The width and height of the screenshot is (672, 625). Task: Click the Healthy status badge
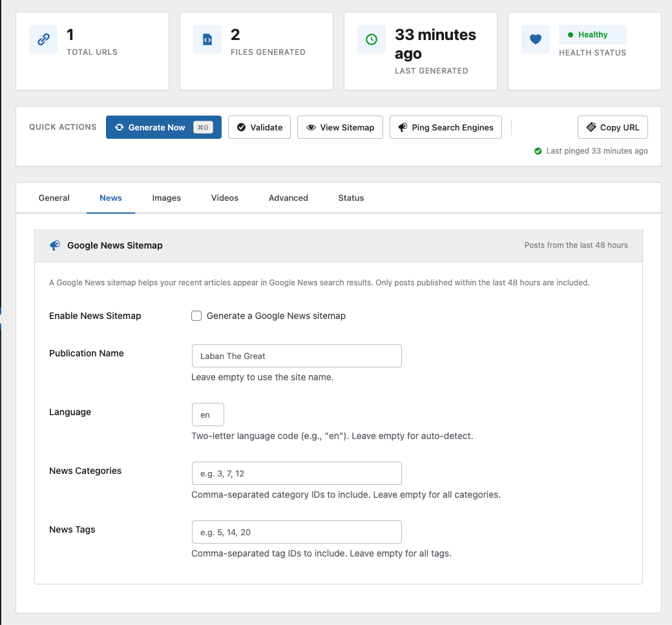coord(593,35)
